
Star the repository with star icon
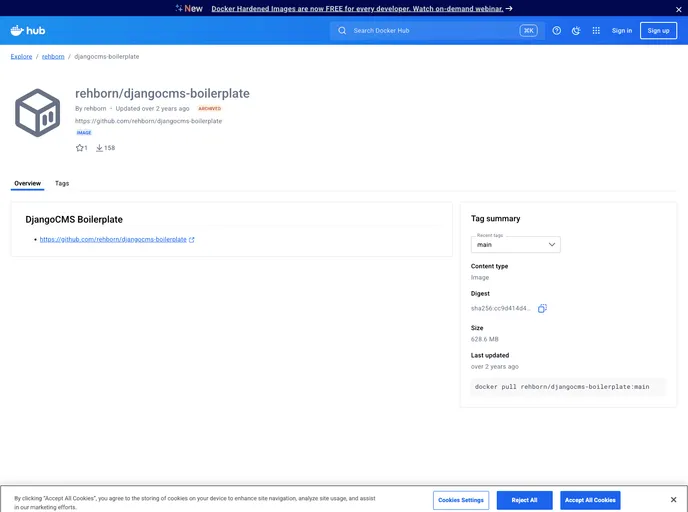click(80, 148)
